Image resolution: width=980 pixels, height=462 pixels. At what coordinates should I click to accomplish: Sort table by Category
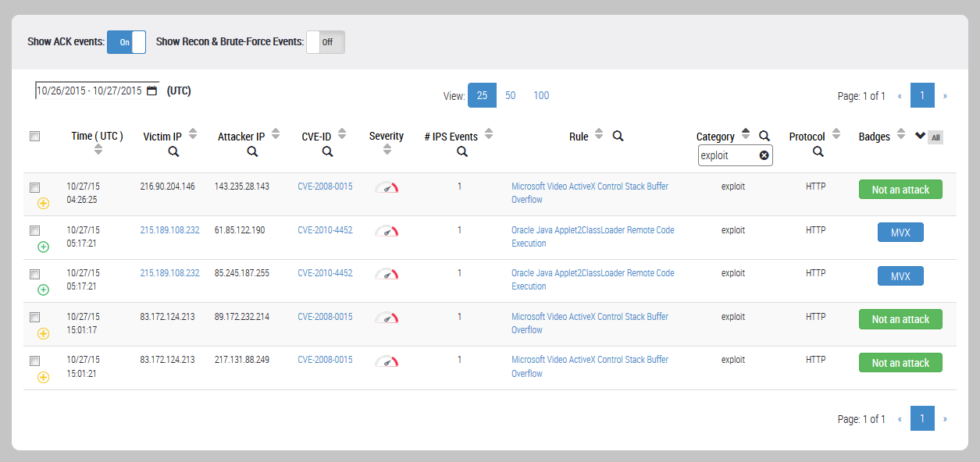746,133
